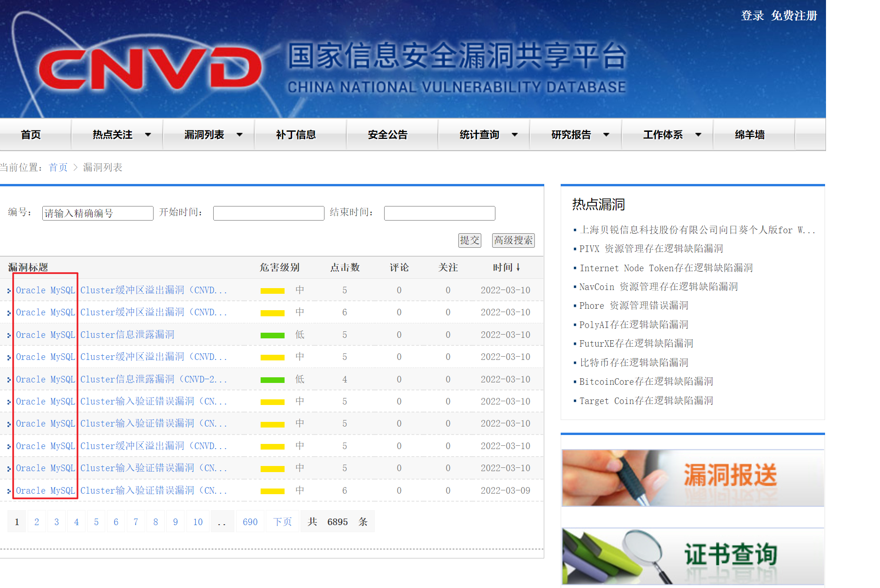
Task: Click the 高级搜索 button
Action: pos(513,240)
